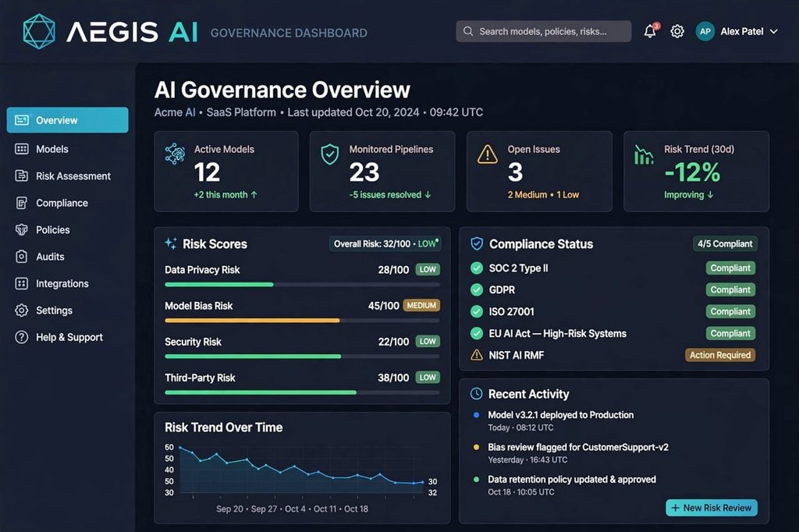
Task: Click "2 Medium • 1 Low" text
Action: [x=543, y=195]
